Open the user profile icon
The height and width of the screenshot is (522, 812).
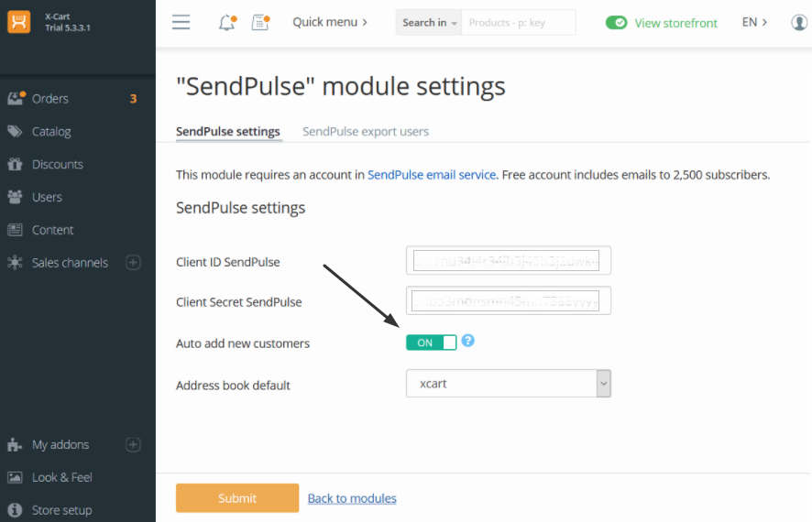point(799,22)
